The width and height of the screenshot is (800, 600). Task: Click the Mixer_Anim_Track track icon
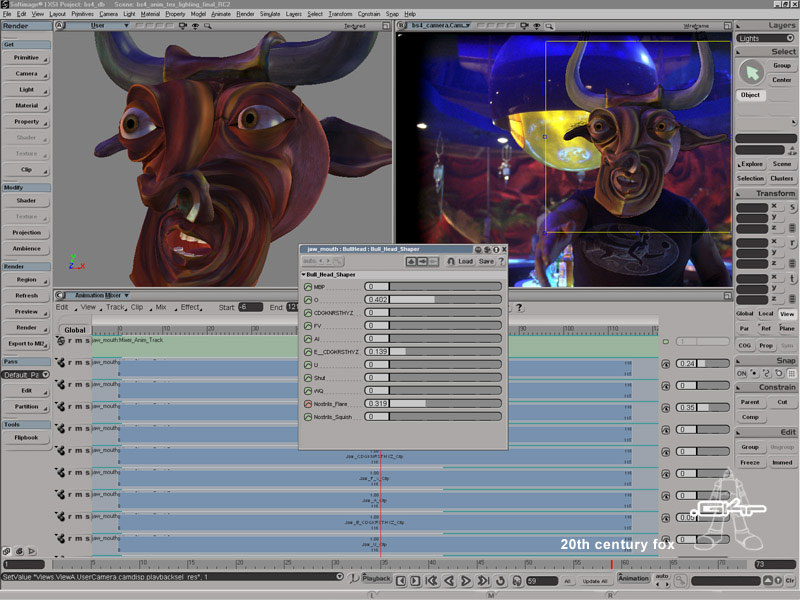click(60, 341)
